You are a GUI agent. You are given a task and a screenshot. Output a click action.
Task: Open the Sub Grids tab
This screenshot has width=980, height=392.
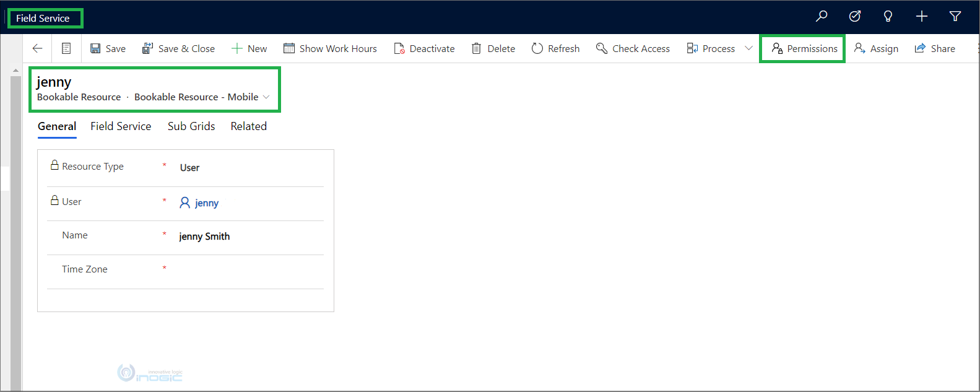191,126
